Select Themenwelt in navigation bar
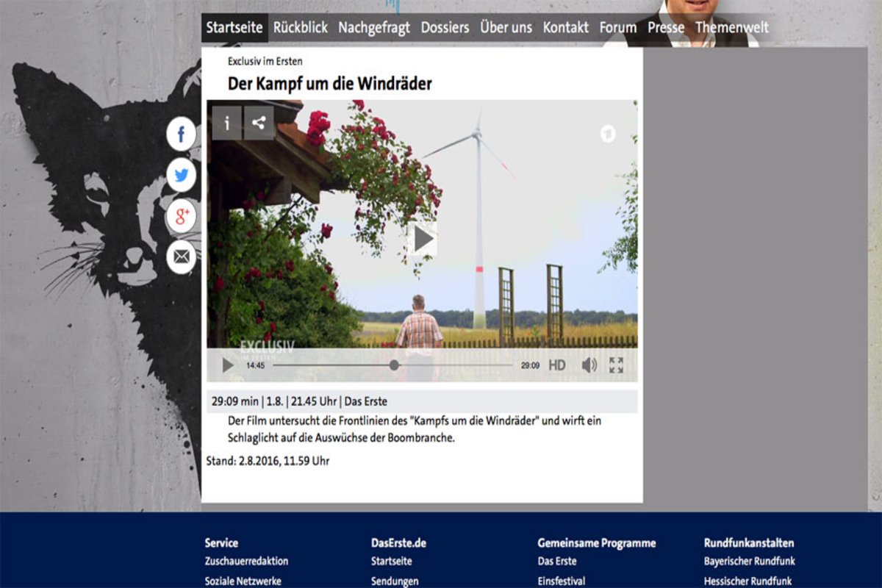This screenshot has height=588, width=882. tap(731, 28)
